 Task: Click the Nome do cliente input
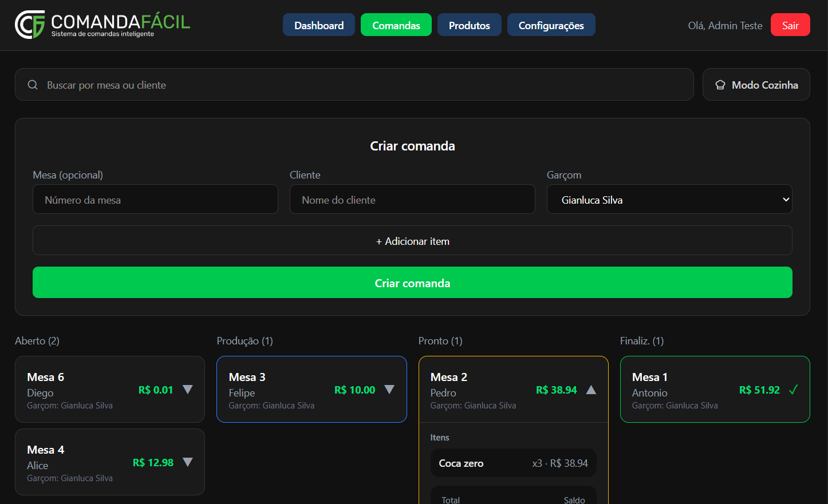pyautogui.click(x=412, y=200)
